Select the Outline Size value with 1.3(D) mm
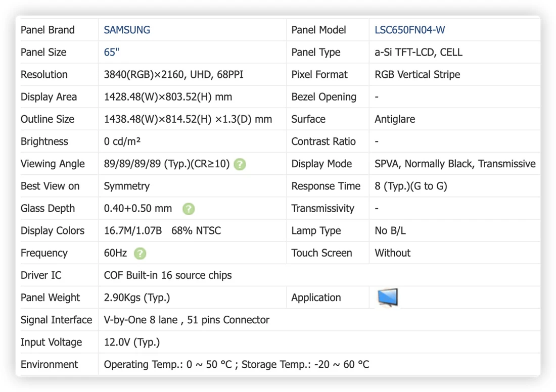 click(x=188, y=119)
